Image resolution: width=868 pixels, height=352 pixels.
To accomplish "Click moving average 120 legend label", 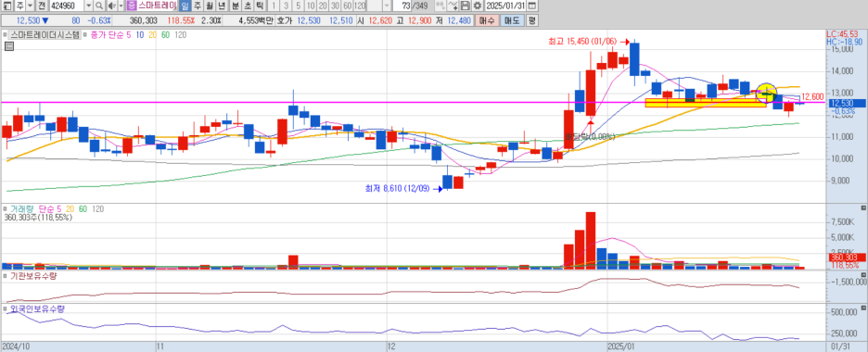I will [x=180, y=35].
